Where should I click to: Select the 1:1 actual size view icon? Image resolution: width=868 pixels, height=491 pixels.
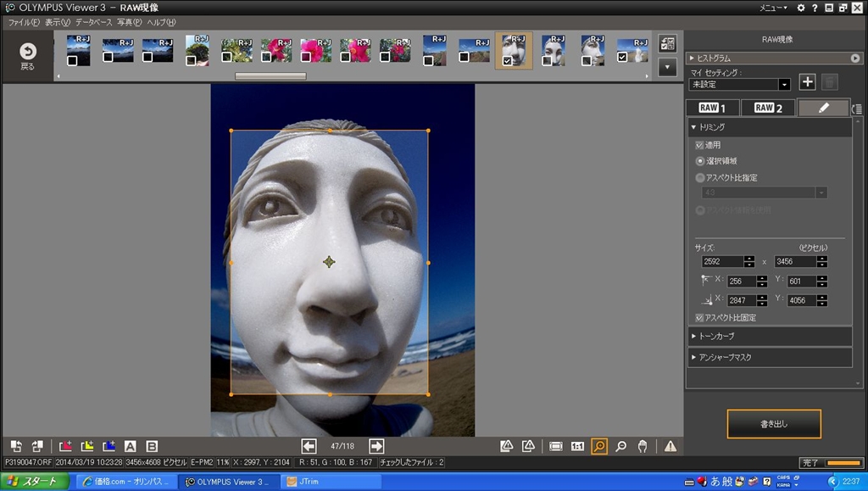(x=577, y=446)
